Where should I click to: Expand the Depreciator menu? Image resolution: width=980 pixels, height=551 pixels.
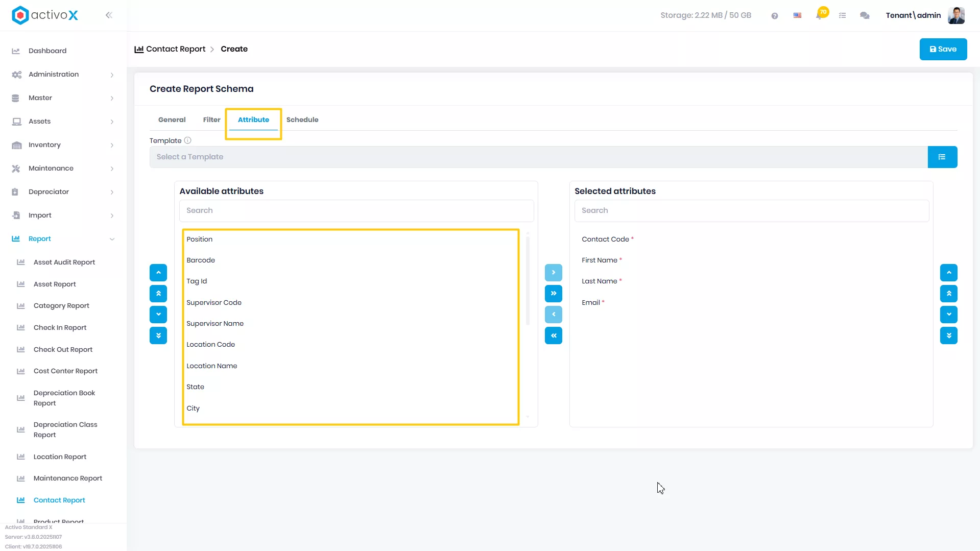coord(63,192)
